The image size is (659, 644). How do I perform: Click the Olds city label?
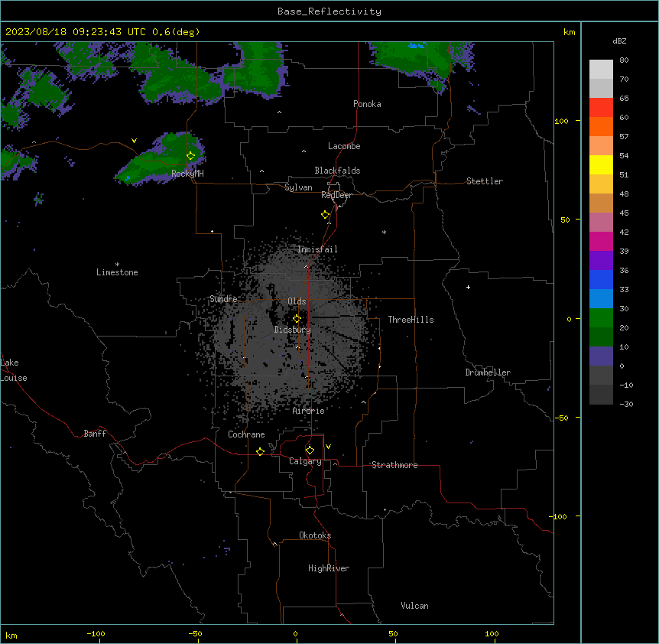297,301
